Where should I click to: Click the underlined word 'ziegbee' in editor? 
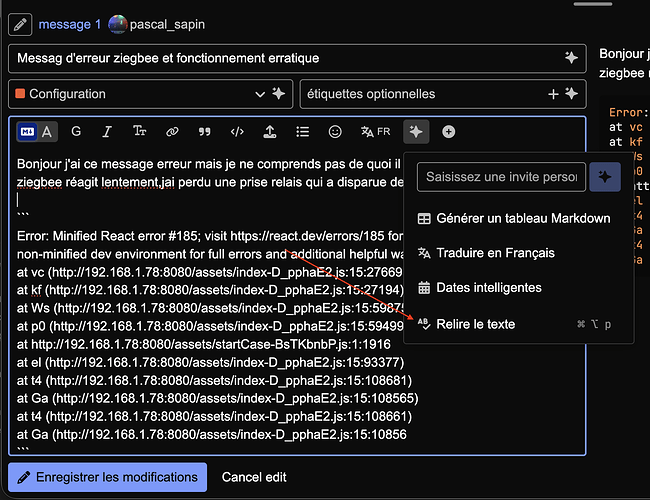pyautogui.click(x=39, y=182)
